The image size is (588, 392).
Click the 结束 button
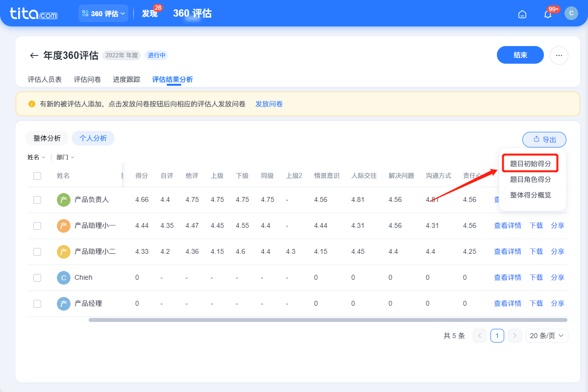[x=520, y=55]
